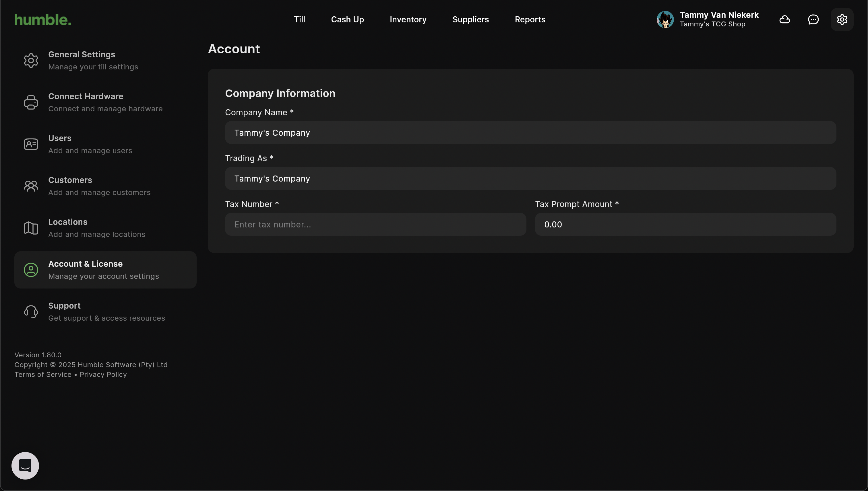
Task: Open the Inventory section
Action: click(x=408, y=20)
